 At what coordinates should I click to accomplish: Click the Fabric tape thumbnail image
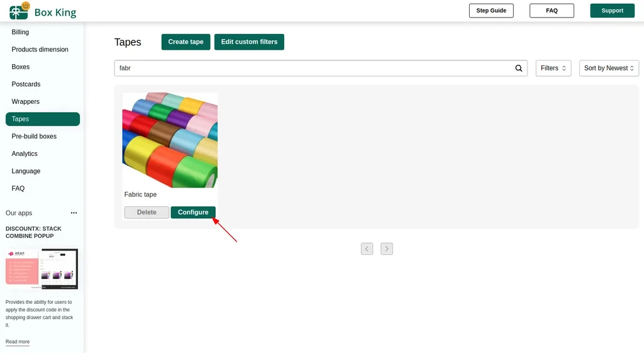(170, 140)
